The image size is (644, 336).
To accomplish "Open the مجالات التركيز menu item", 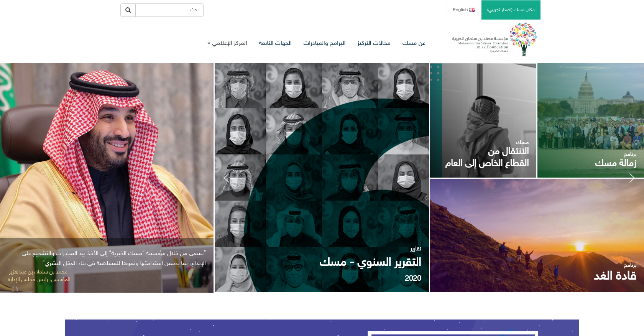I will (x=374, y=43).
